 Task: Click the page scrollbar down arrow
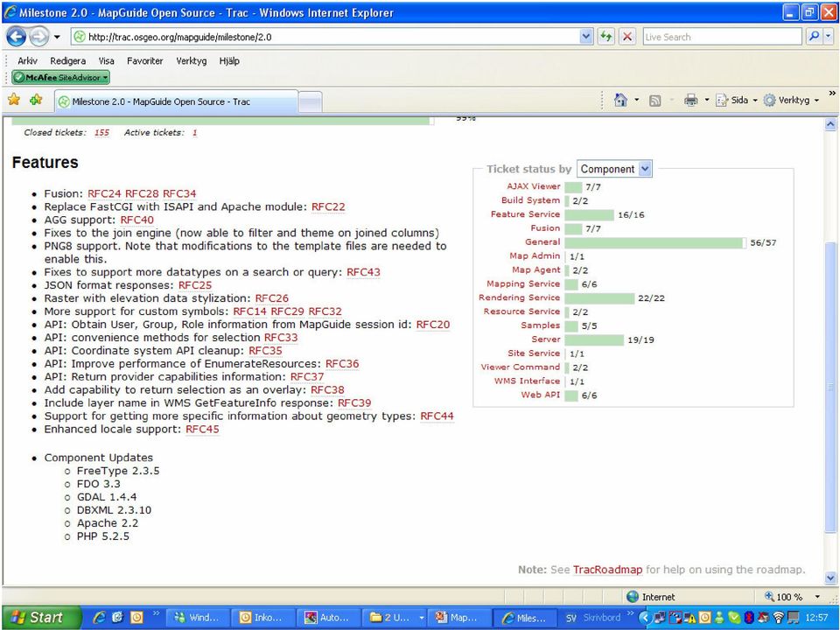(830, 577)
